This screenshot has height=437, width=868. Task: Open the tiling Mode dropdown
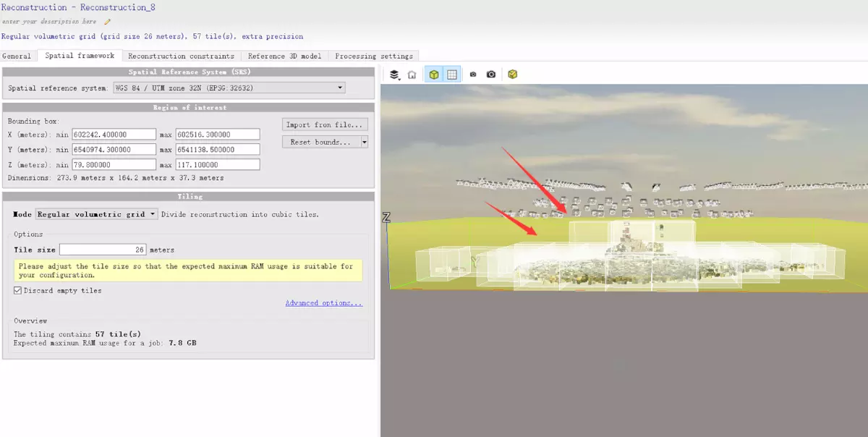tap(96, 214)
